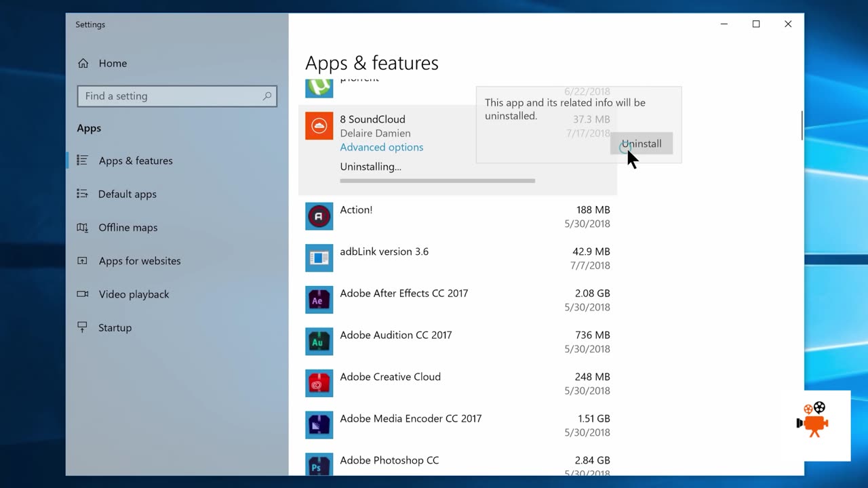Viewport: 868px width, 488px height.
Task: Click the 42.9 MB size value
Action: (591, 251)
